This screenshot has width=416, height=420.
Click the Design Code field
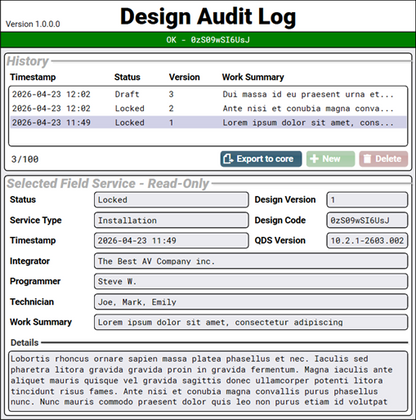coord(367,220)
